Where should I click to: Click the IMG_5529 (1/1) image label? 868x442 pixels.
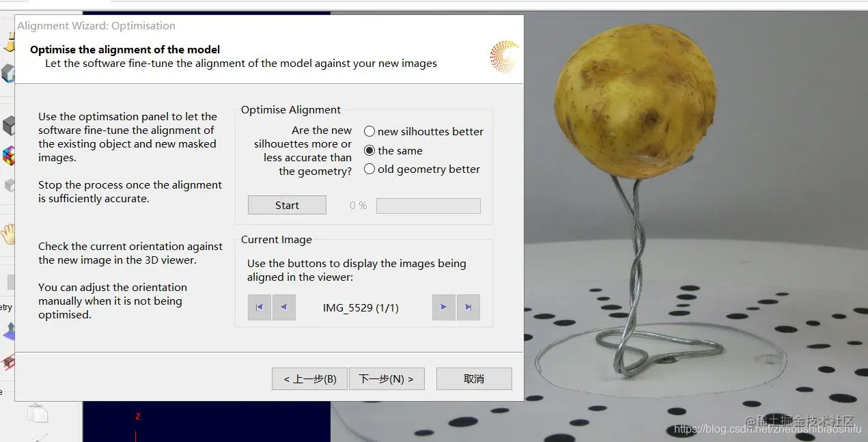[361, 308]
